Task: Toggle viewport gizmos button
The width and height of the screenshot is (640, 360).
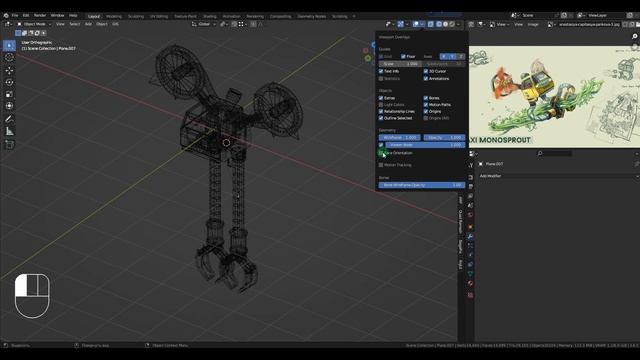Action: tap(400, 24)
